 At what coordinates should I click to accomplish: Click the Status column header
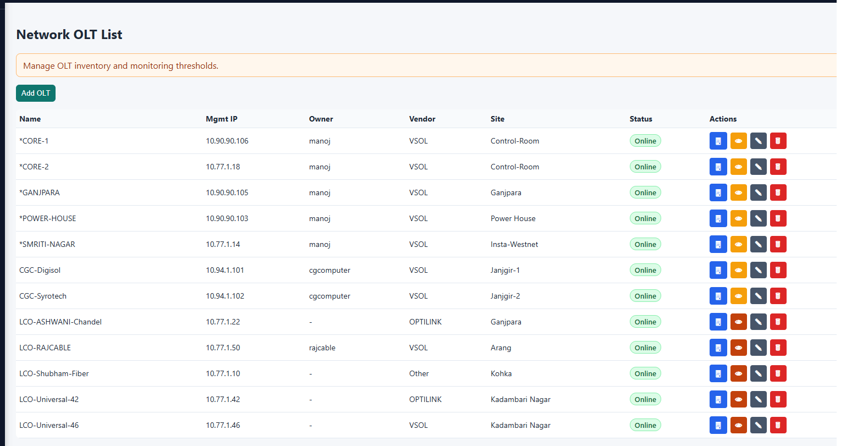pos(641,119)
